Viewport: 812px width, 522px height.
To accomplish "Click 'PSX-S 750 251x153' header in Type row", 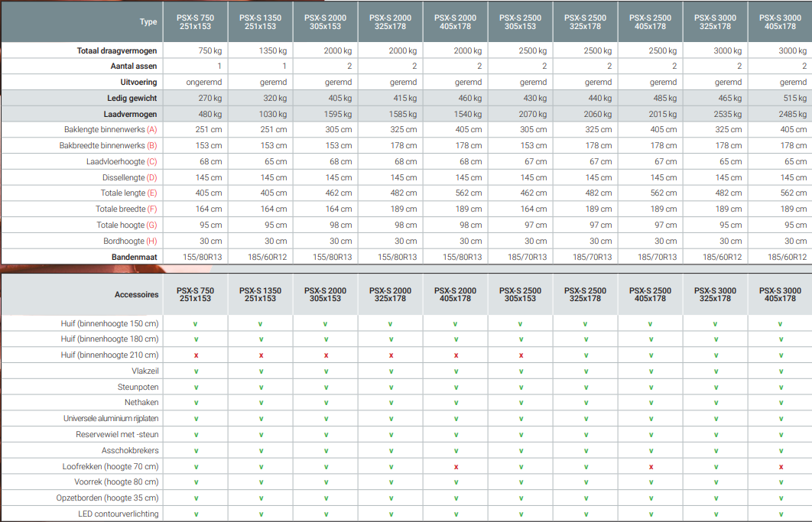I will tap(195, 21).
